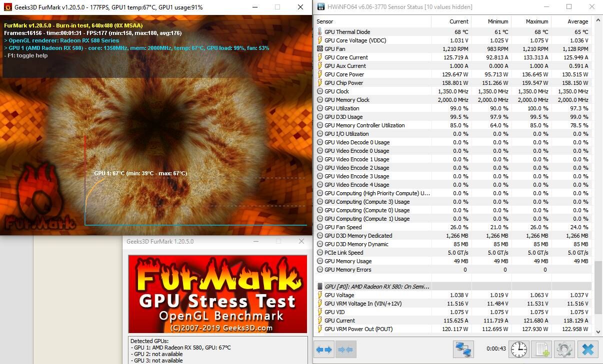
Task: Click the Average column header
Action: pyautogui.click(x=571, y=21)
